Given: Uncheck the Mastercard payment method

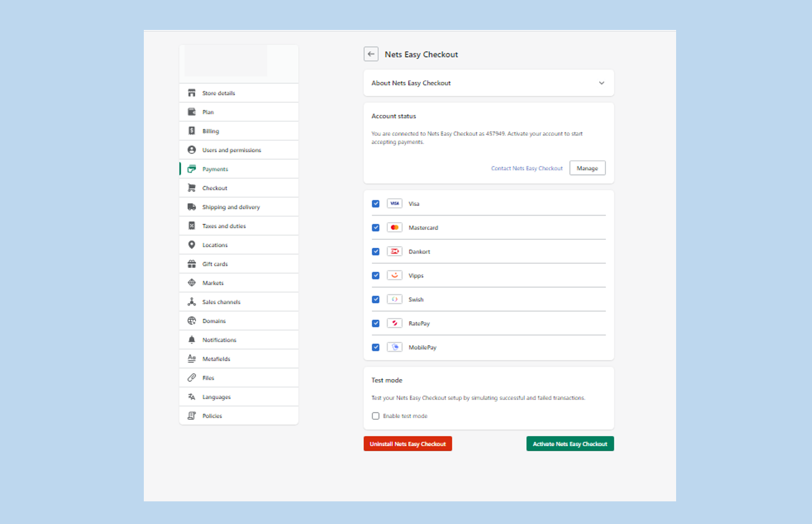Looking at the screenshot, I should (375, 227).
